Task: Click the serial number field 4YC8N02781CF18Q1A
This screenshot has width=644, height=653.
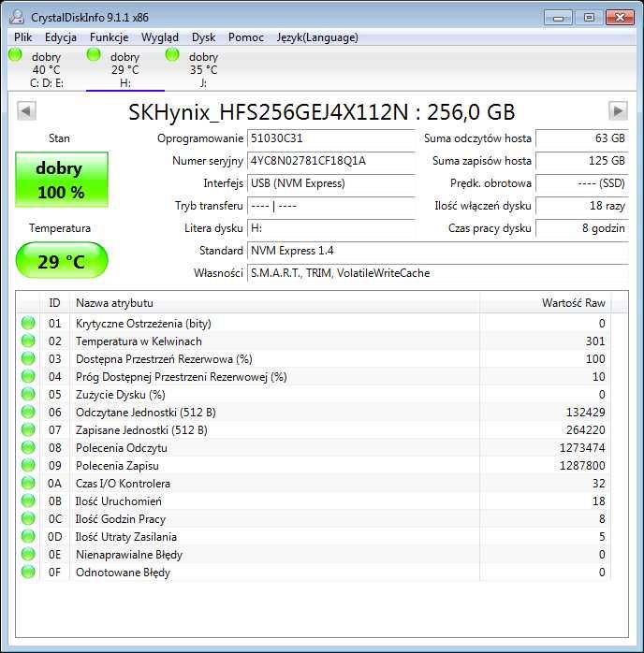Action: point(331,161)
